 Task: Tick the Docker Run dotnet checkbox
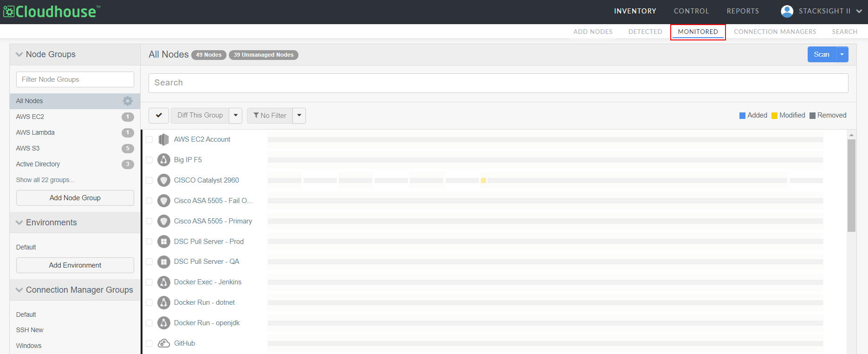coord(149,302)
